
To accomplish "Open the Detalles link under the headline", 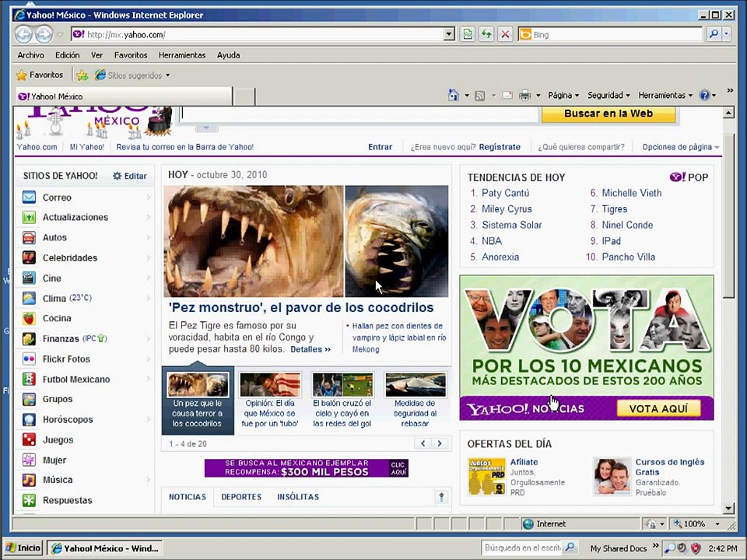I will [x=310, y=349].
